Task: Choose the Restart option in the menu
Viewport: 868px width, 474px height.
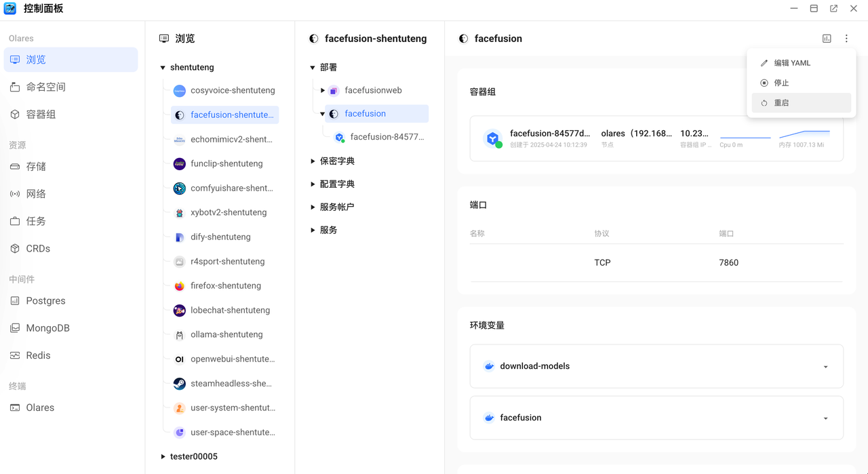Action: pos(782,103)
